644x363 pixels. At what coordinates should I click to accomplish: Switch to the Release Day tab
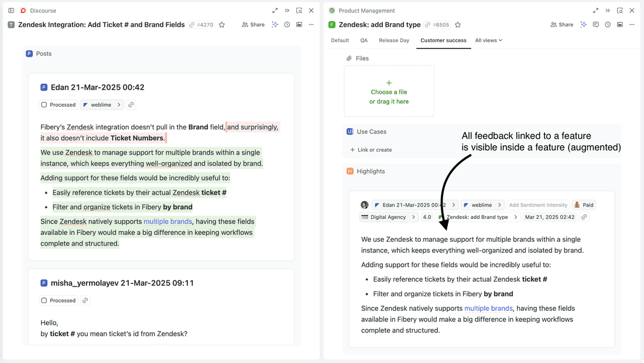(x=394, y=40)
